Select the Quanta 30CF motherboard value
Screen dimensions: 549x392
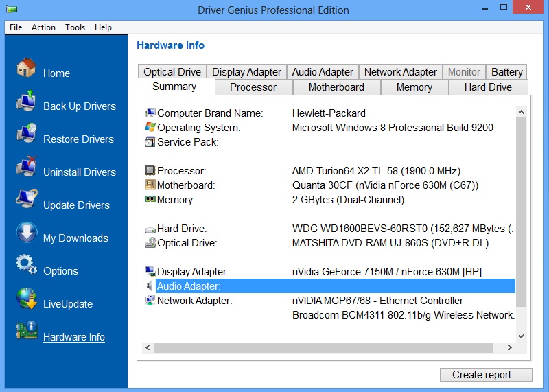[385, 185]
